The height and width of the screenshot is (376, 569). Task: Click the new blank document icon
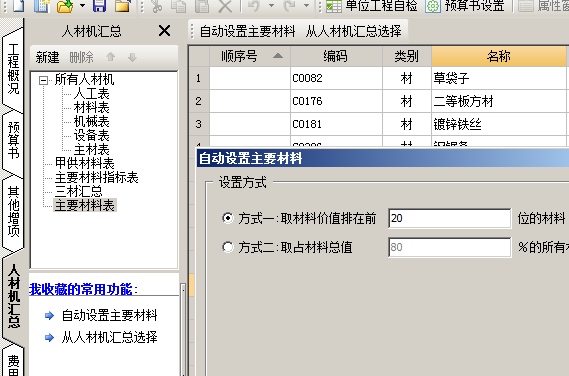[18, 5]
